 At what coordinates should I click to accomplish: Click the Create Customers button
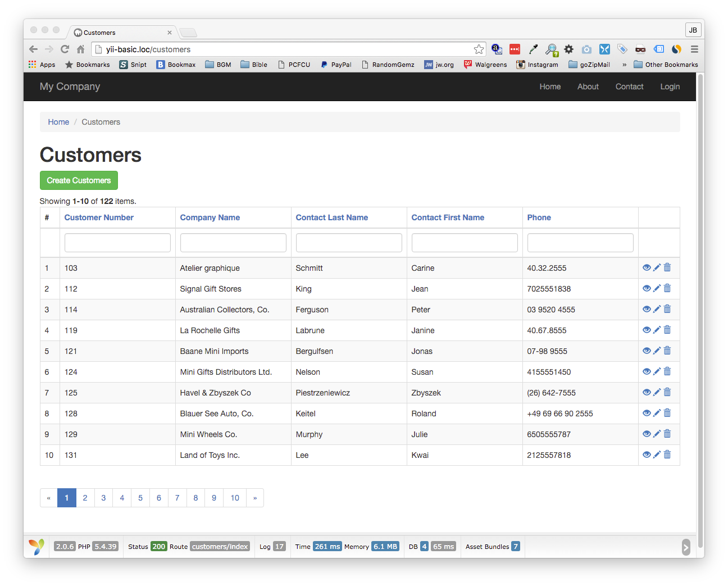point(79,180)
